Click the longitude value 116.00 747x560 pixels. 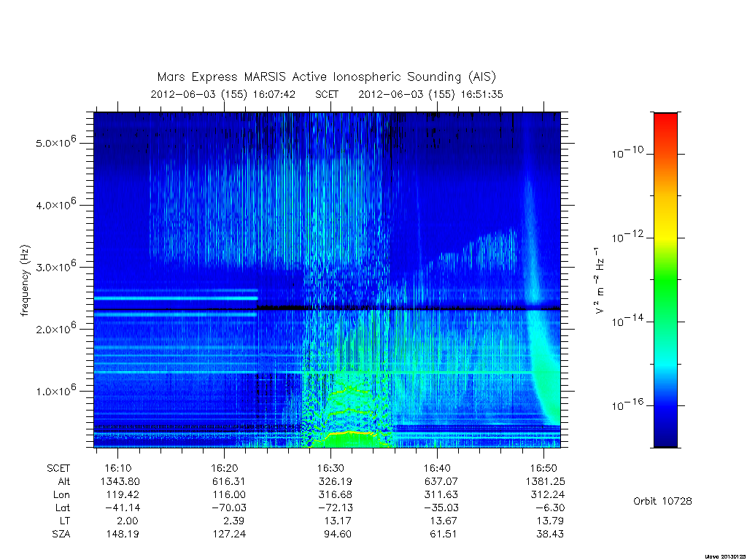coord(228,495)
